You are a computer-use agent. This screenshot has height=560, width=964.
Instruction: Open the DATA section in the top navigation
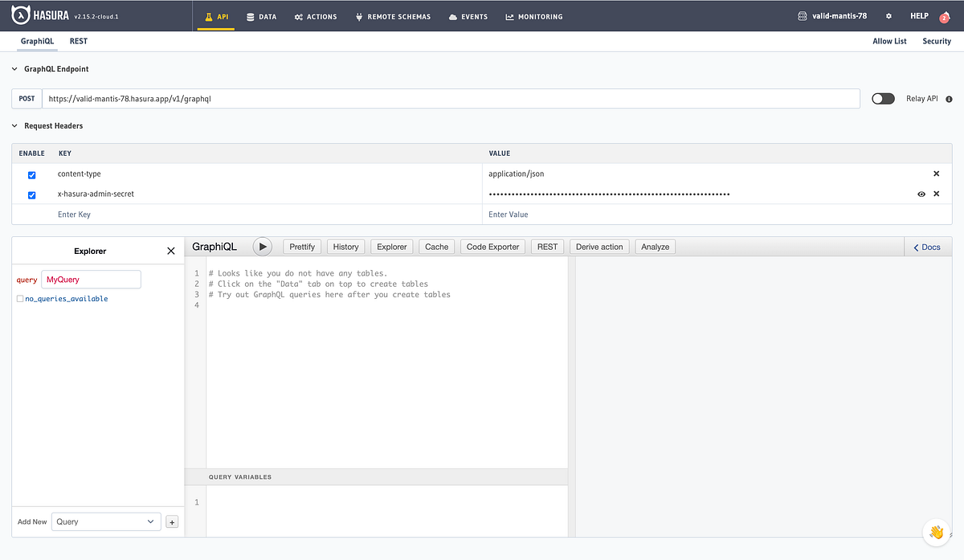[261, 16]
